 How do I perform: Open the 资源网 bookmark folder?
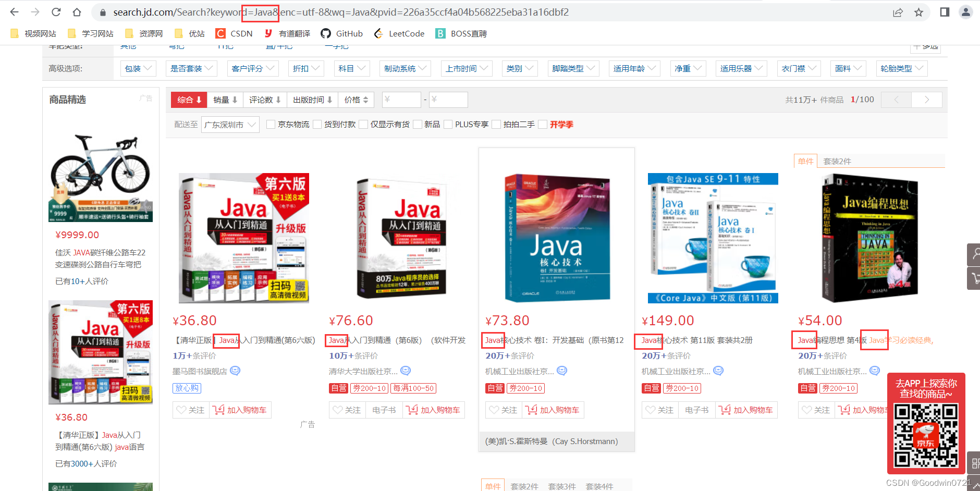(x=144, y=33)
